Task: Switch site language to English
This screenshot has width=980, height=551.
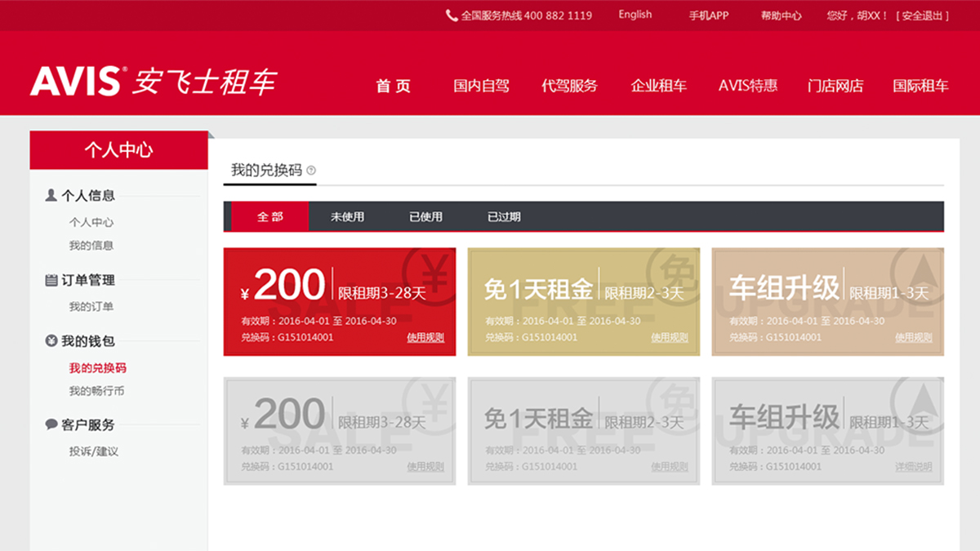Action: 635,15
